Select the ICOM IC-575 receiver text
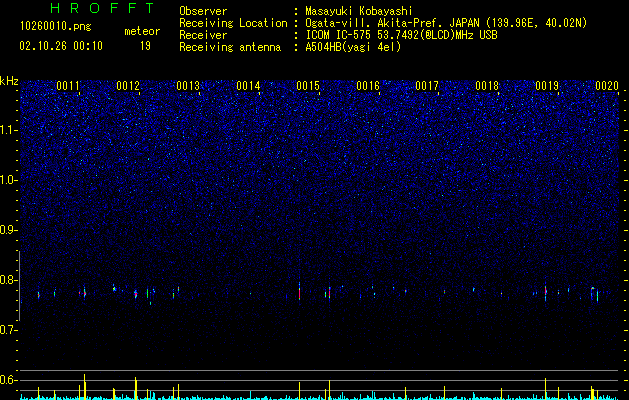This screenshot has width=629, height=400. pos(401,35)
